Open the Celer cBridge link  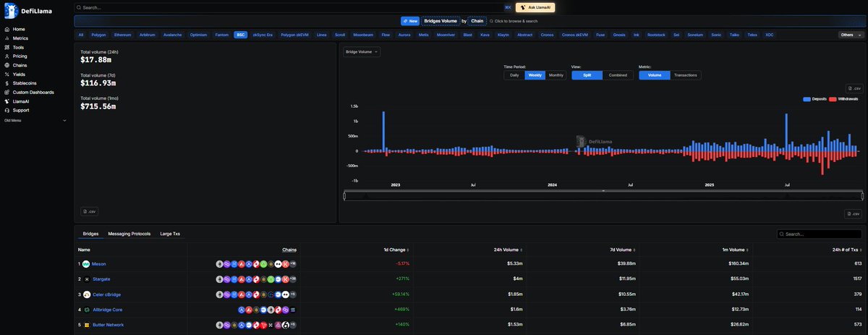[x=109, y=294]
